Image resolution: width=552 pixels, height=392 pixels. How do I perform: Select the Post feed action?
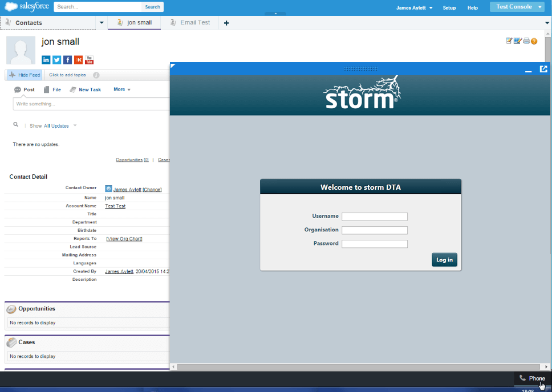coord(25,89)
